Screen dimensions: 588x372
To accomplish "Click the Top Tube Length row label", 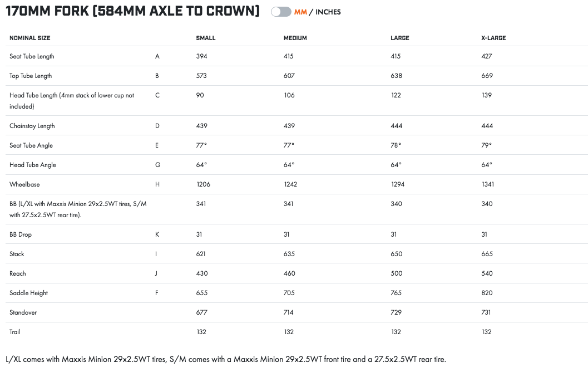I will [x=31, y=76].
